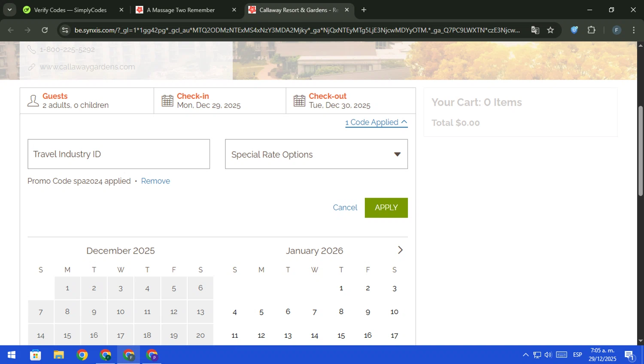Reload the page with refresh button
Image resolution: width=644 pixels, height=364 pixels.
pos(45,30)
